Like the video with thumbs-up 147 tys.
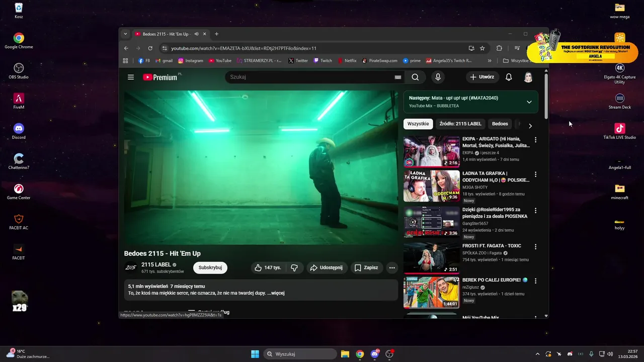644x362 pixels. [268, 267]
